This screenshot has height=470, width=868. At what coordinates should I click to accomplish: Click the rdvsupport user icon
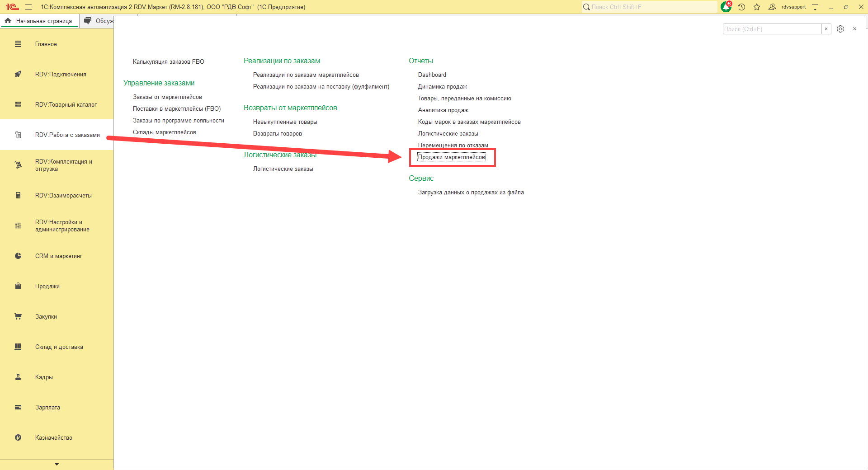pos(772,7)
